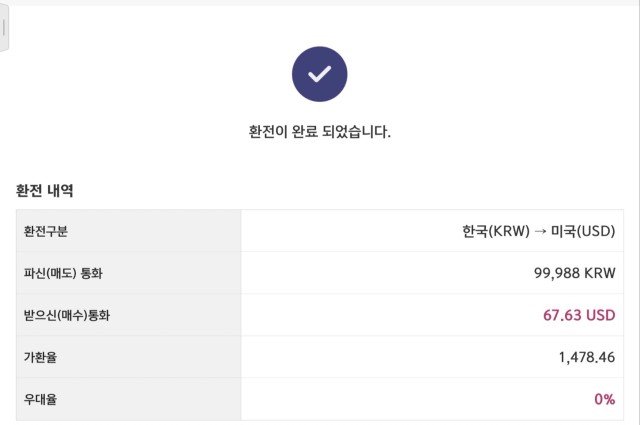This screenshot has height=425, width=640.
Task: Click the blank area below the table
Action: 320,422
